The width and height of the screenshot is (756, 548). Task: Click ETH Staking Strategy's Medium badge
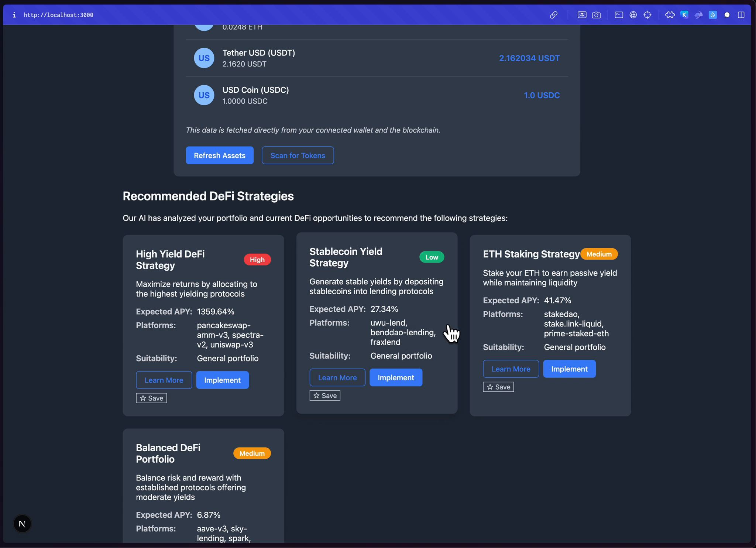click(599, 254)
